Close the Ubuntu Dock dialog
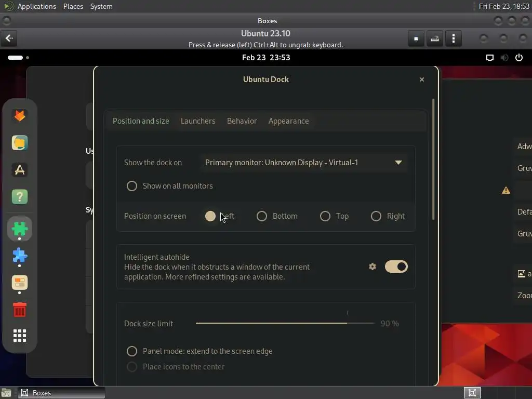532x399 pixels. tap(422, 79)
